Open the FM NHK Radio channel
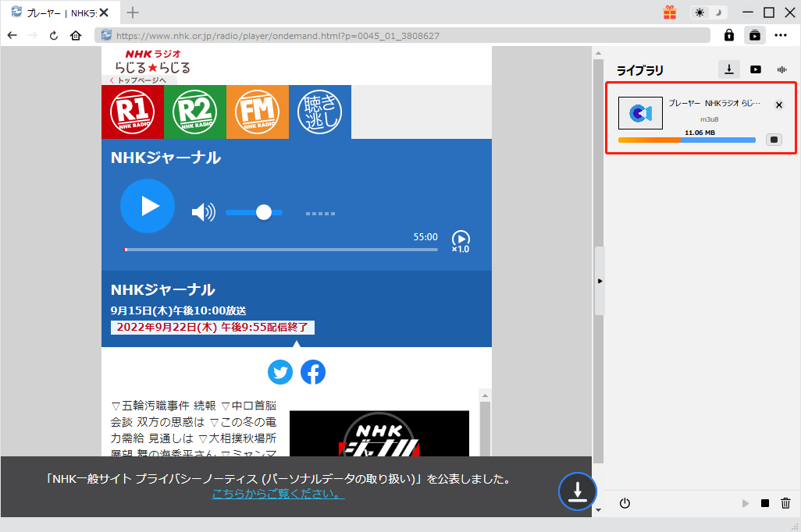This screenshot has width=801, height=532. click(258, 112)
